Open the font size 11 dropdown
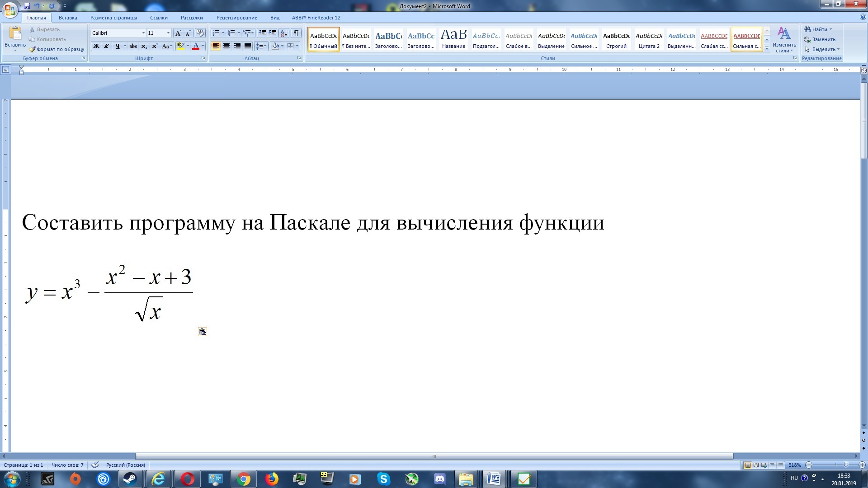Viewport: 868px width, 488px height. point(168,33)
